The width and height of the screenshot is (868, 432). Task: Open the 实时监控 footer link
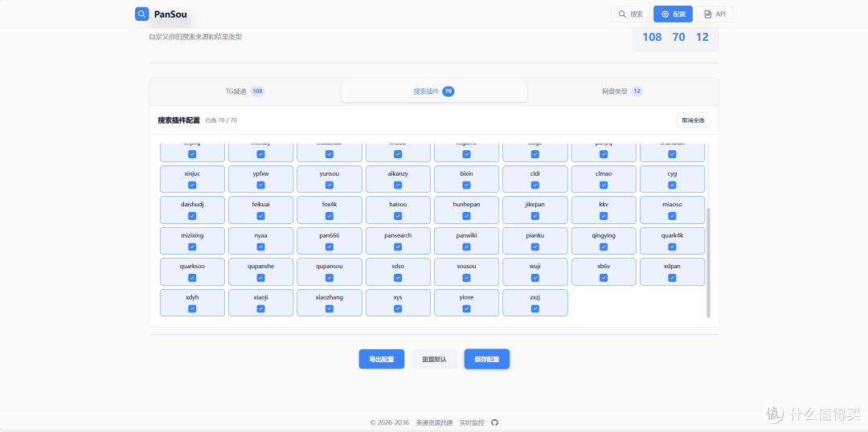[x=472, y=422]
